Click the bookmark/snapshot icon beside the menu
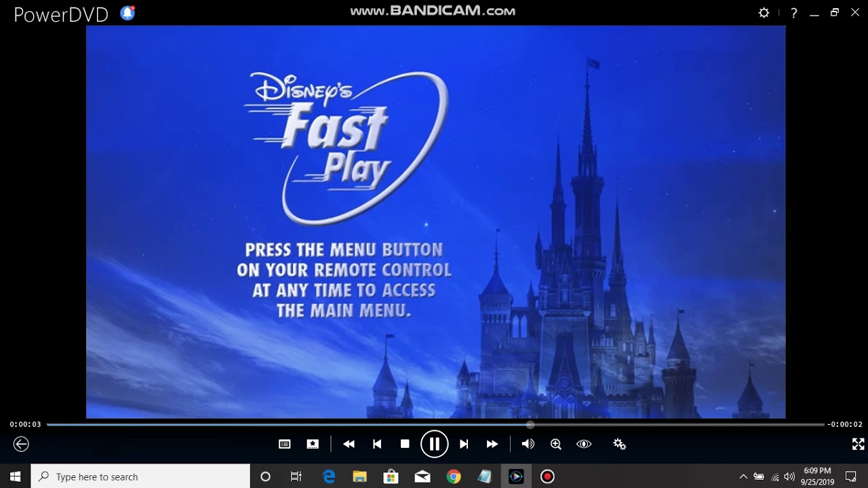The height and width of the screenshot is (488, 868). [x=313, y=444]
